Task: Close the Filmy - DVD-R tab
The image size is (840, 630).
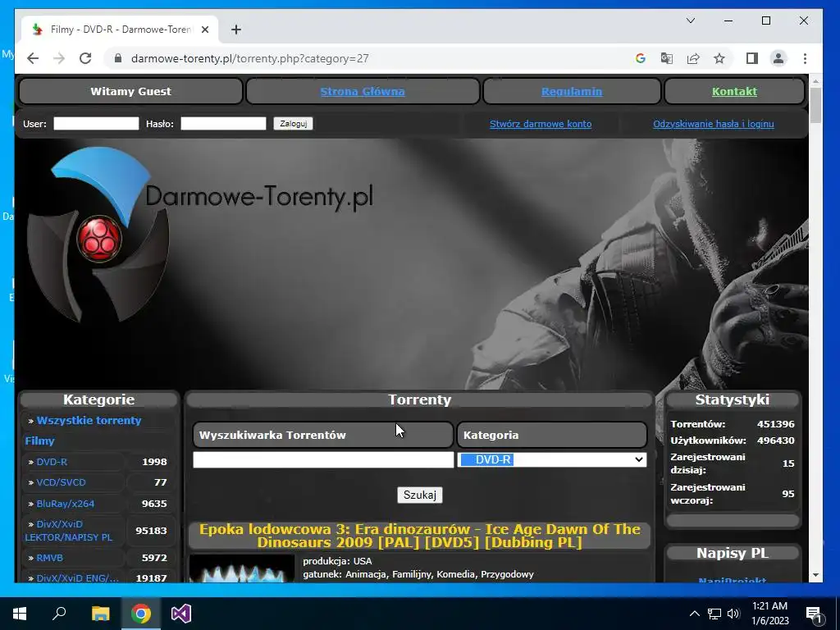Action: pos(204,30)
